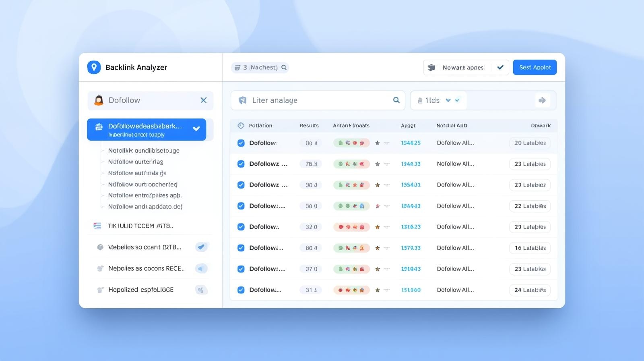Screen dimensions: 644x361
Task: Click the icon beside Vlebelios so ccant
Action: tap(100, 247)
